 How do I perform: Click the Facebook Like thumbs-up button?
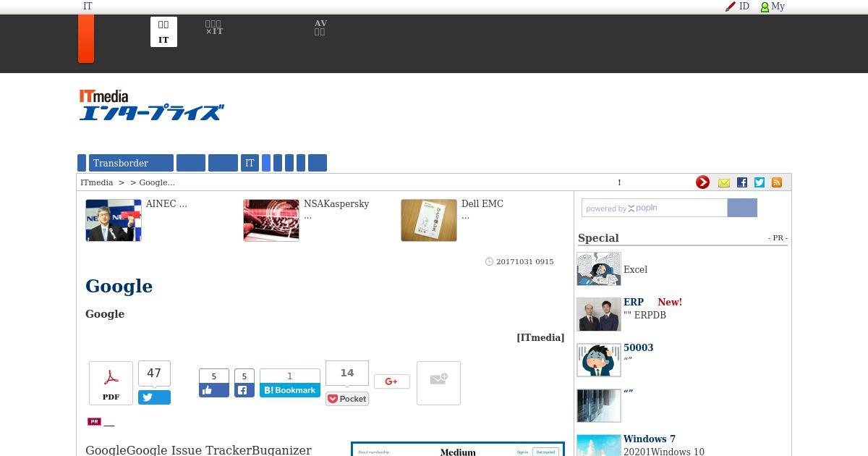(x=214, y=390)
